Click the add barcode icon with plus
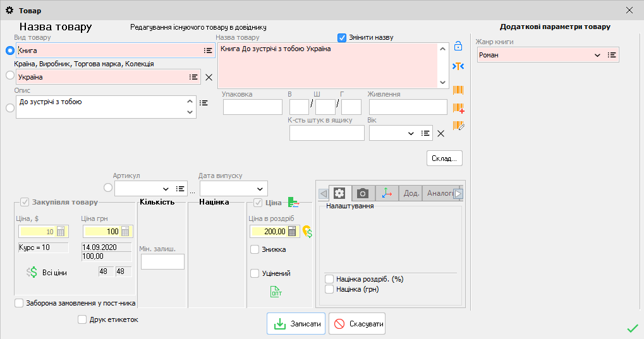Image resolution: width=644 pixels, height=339 pixels. pyautogui.click(x=459, y=109)
